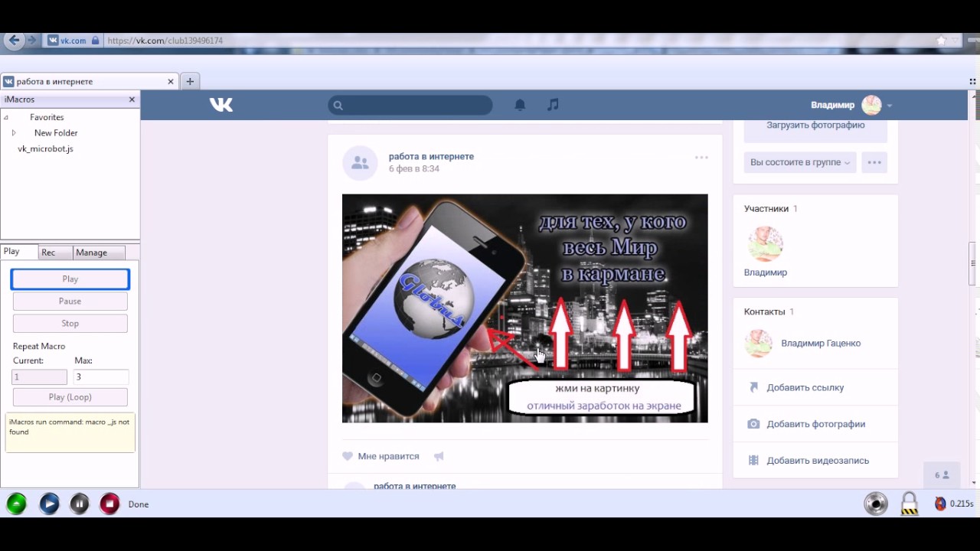Click the Pause macro button
Viewport: 980px width, 551px height.
[70, 302]
